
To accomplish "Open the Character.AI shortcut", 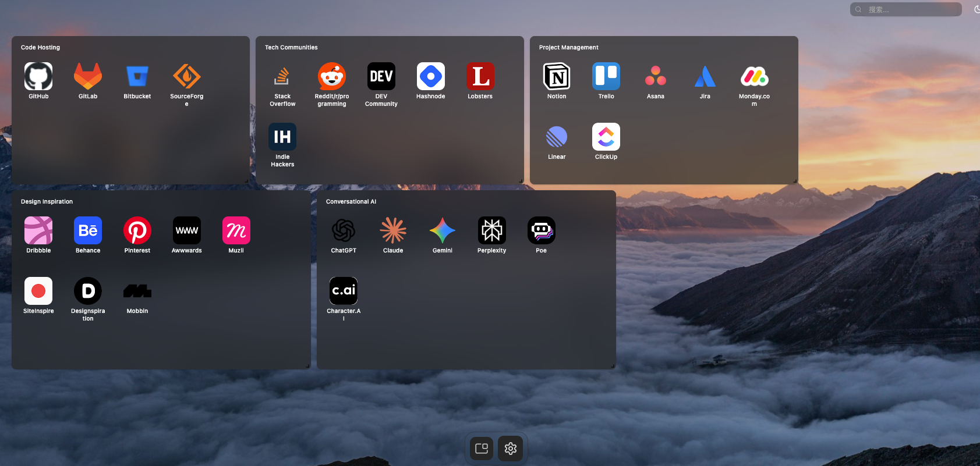I will coord(344,291).
